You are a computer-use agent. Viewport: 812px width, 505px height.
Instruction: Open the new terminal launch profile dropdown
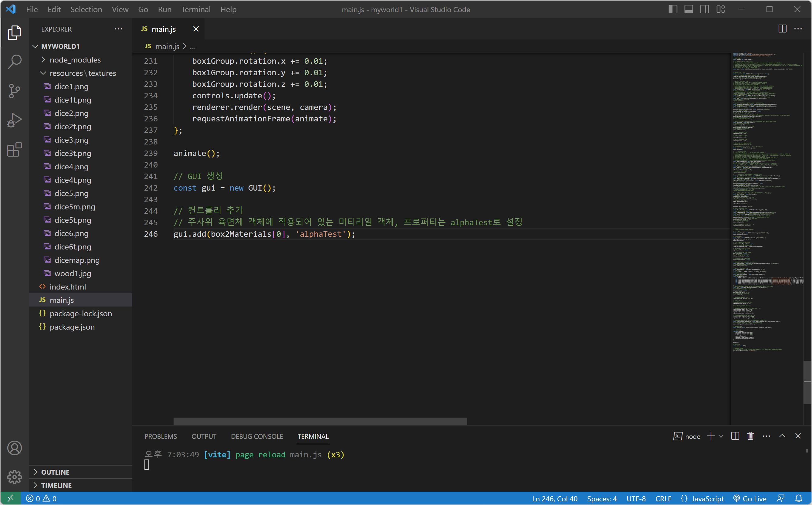point(721,436)
